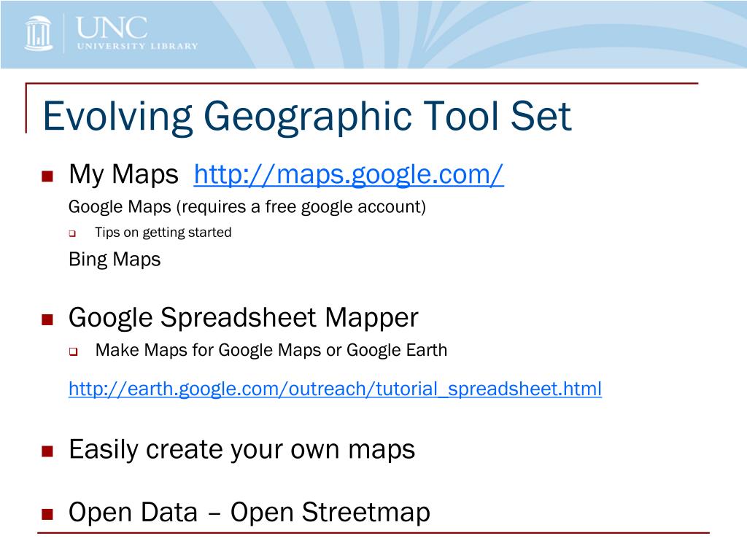Image resolution: width=747 pixels, height=560 pixels.
Task: Open the earth.google.com tutorial spreadsheet link
Action: (335, 389)
